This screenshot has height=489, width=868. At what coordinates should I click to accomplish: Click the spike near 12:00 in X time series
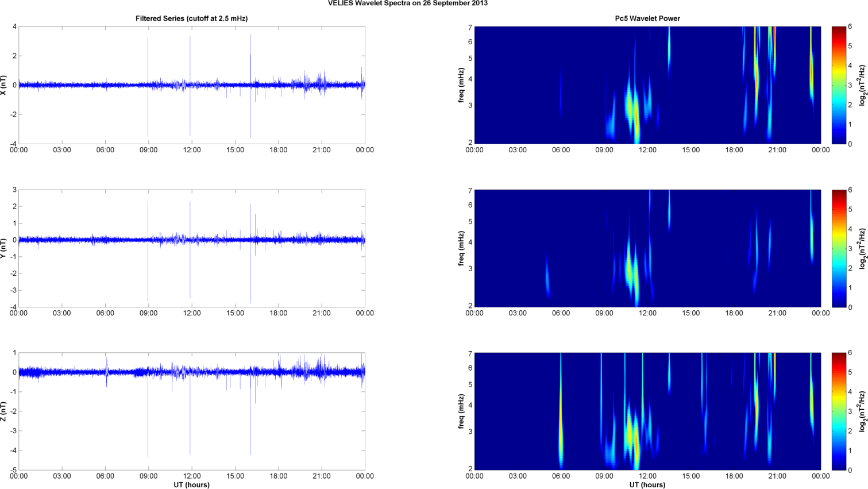(x=190, y=86)
